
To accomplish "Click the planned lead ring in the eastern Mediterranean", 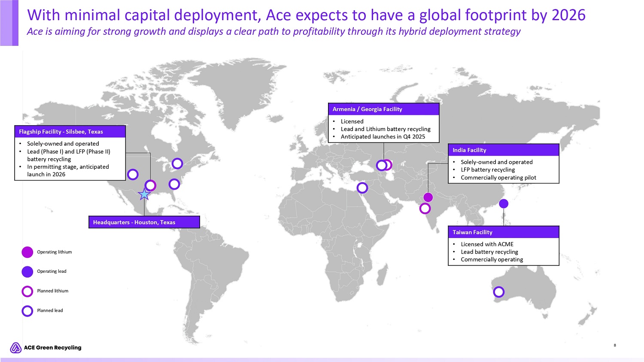I will point(362,187).
